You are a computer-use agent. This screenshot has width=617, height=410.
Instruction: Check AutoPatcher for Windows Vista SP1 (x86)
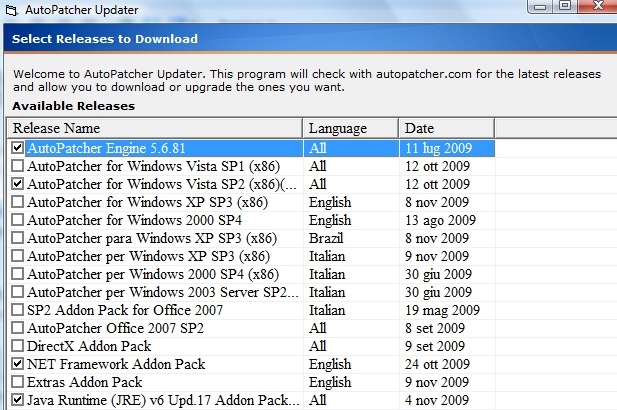[17, 166]
